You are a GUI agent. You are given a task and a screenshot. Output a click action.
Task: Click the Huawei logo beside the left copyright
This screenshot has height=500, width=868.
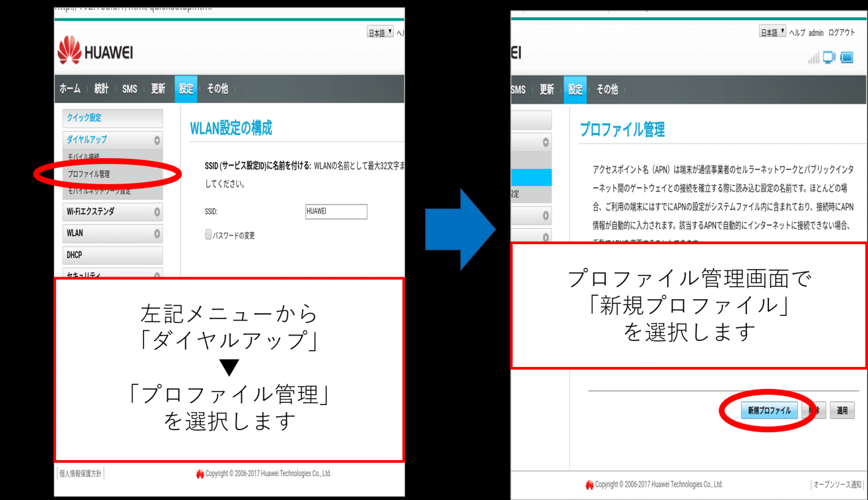pyautogui.click(x=200, y=474)
